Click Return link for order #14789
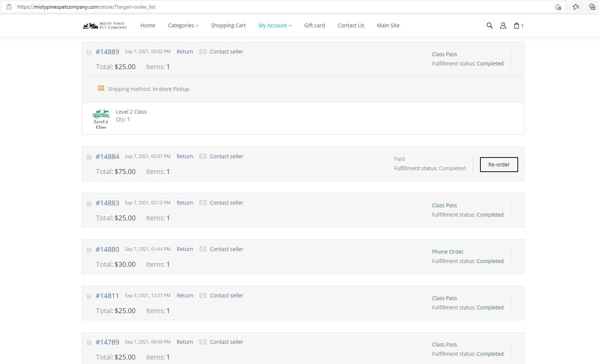Viewport: 599px width, 364px height. 185,342
